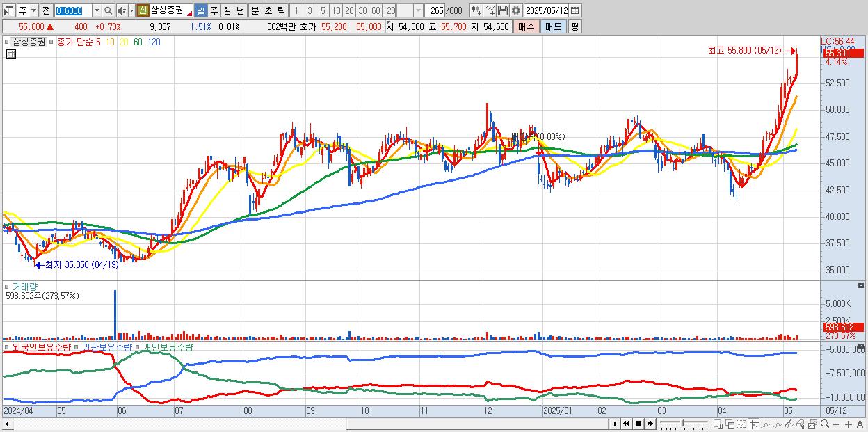The width and height of the screenshot is (868, 432).
Task: Click the fast-forward button in bottom controls
Action: point(650,424)
